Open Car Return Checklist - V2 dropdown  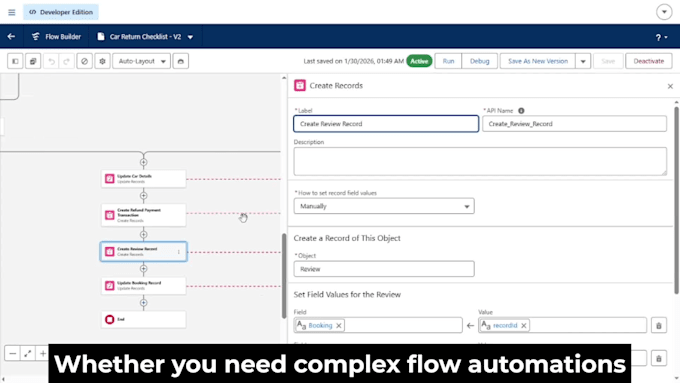(190, 37)
